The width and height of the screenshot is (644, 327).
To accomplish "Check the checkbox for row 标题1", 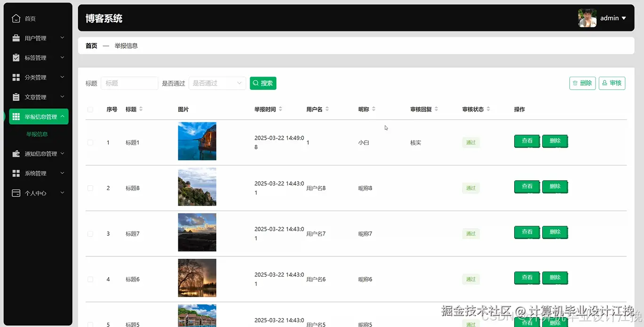I will tap(90, 142).
